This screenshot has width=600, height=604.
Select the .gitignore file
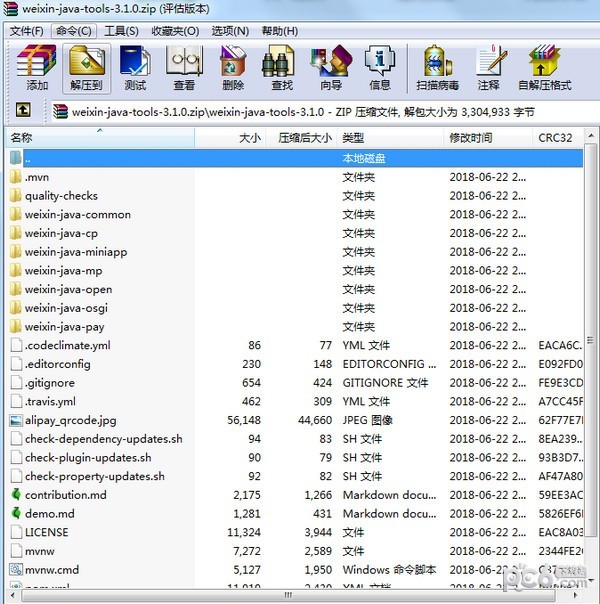click(50, 383)
